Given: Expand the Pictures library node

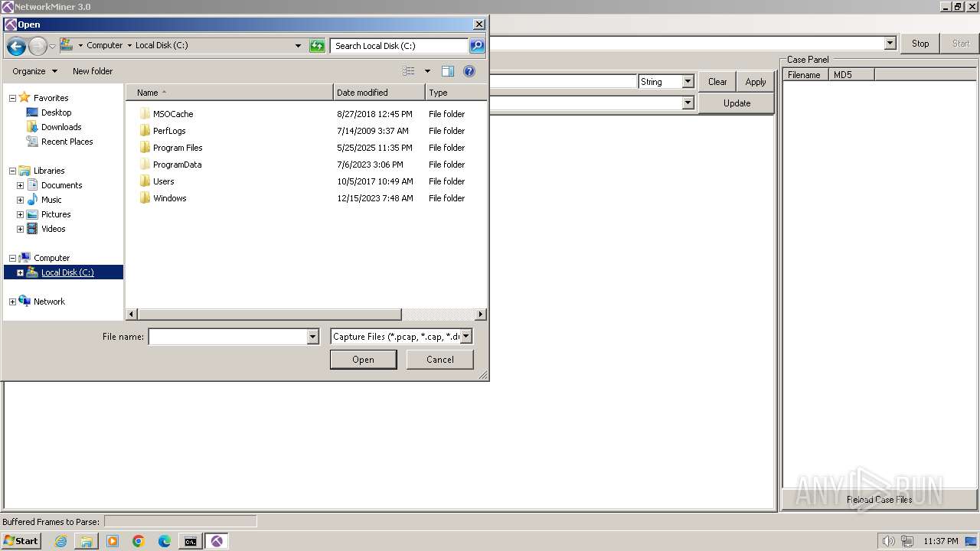Looking at the screenshot, I should 20,214.
